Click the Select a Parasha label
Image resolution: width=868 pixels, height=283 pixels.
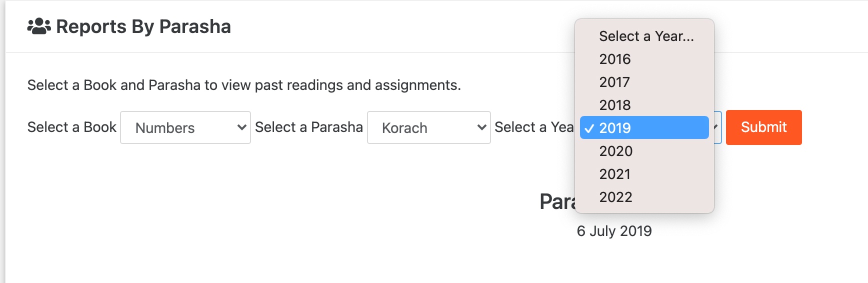[x=309, y=127]
